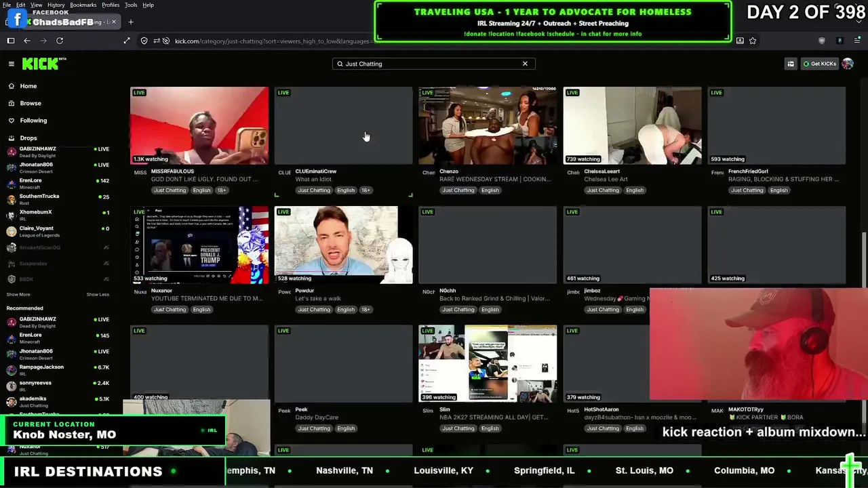Viewport: 868px width, 488px height.
Task: Open the Profiles menu
Action: 111,5
